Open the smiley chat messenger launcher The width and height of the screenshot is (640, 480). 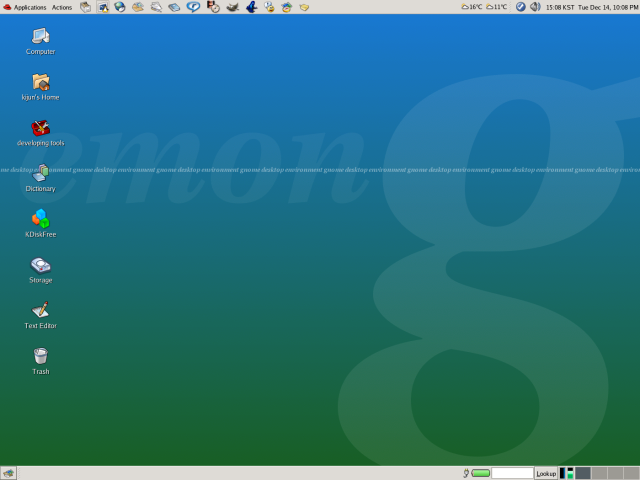pyautogui.click(x=269, y=7)
